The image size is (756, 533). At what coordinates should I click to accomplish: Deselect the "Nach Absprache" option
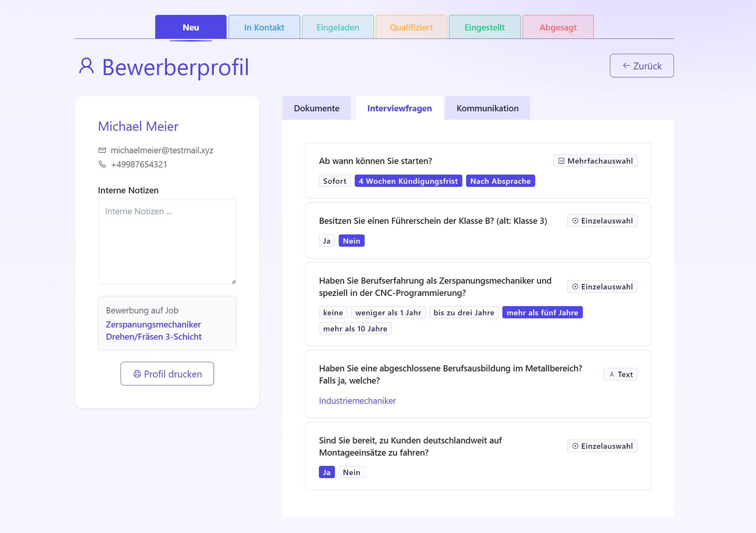tap(500, 181)
